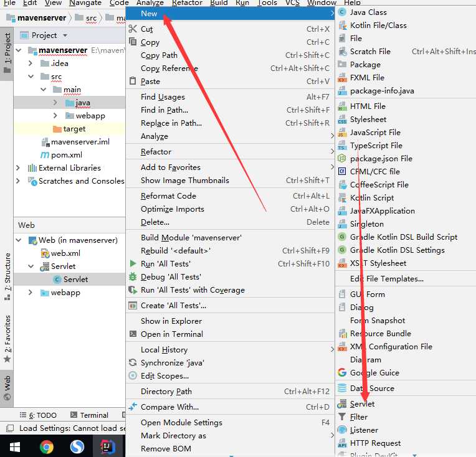This screenshot has height=457, width=476.
Task: Open 7: Structure side tab
Action: coord(7,276)
